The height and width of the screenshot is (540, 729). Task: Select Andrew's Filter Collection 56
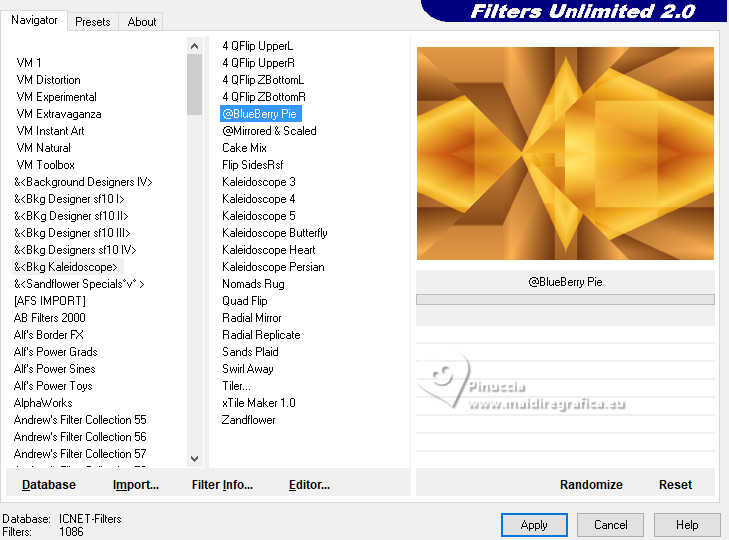pos(80,437)
